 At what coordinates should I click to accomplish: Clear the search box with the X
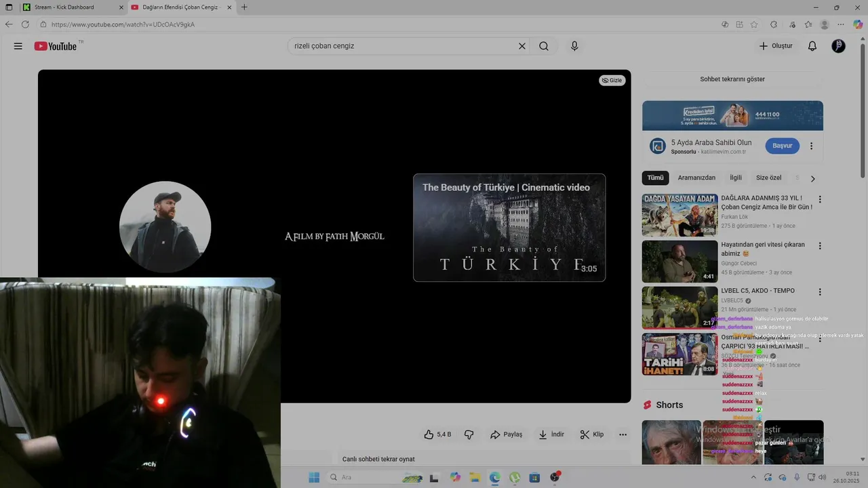[x=522, y=46]
